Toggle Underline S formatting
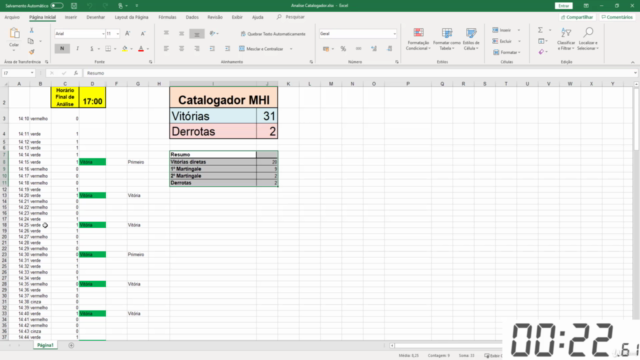Image resolution: width=640 pixels, height=360 pixels. (92, 49)
